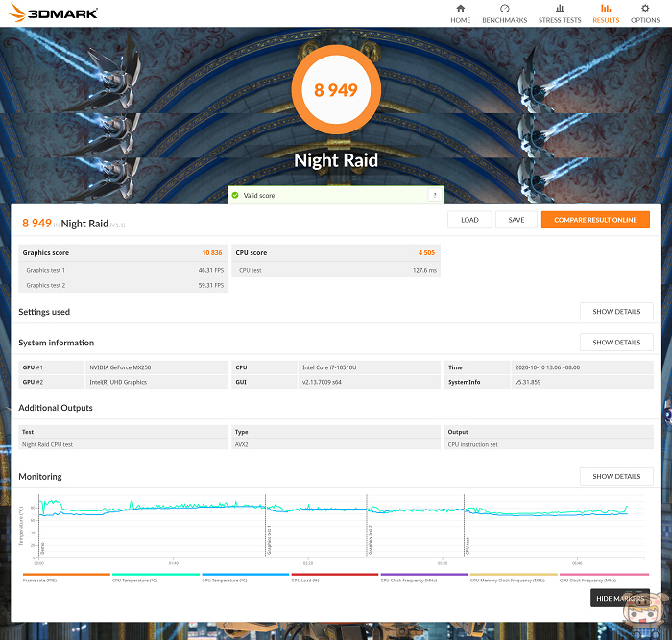The image size is (672, 640).
Task: Open the Options gear icon
Action: tap(645, 8)
